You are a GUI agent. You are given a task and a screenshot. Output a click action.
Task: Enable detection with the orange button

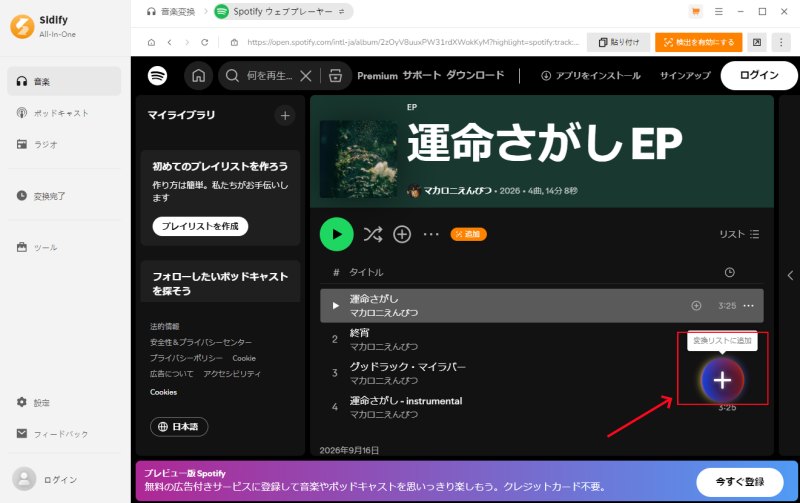(x=698, y=42)
